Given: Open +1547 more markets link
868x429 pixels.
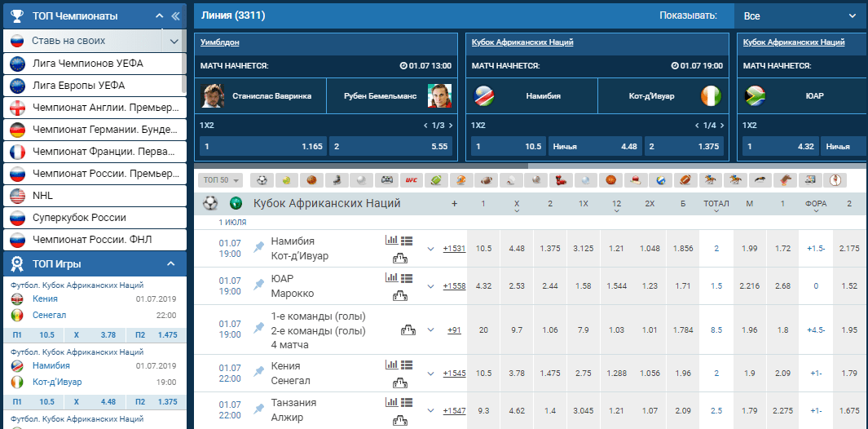Looking at the screenshot, I should 454,411.
